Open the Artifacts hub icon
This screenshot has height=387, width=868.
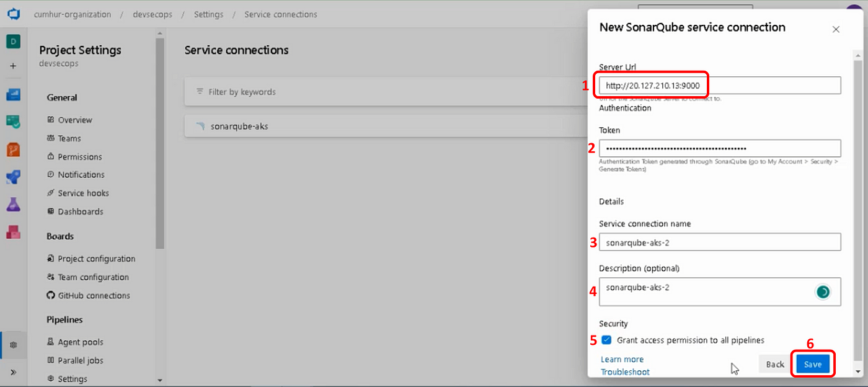[x=14, y=232]
